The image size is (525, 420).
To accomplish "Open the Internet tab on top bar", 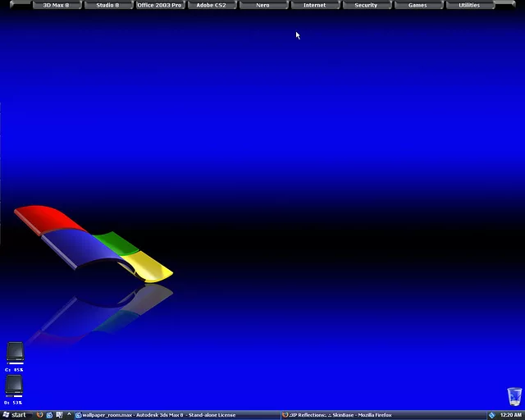I will point(314,5).
